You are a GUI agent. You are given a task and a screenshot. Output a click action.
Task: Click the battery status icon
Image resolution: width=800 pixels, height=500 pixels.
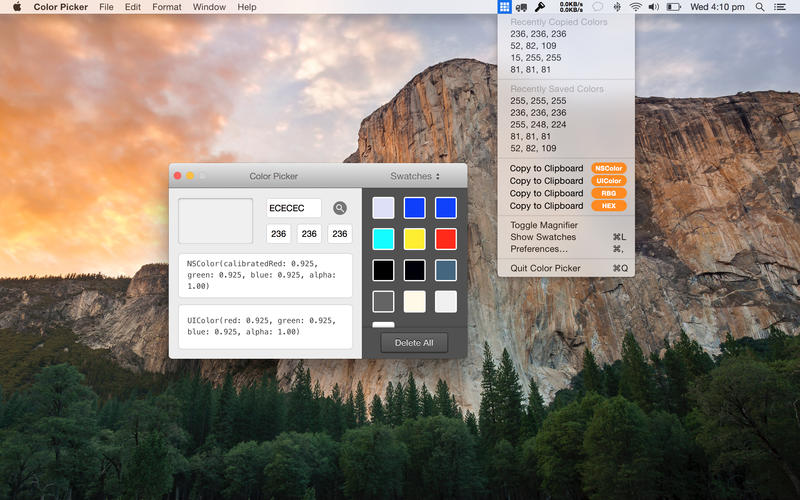coord(674,7)
